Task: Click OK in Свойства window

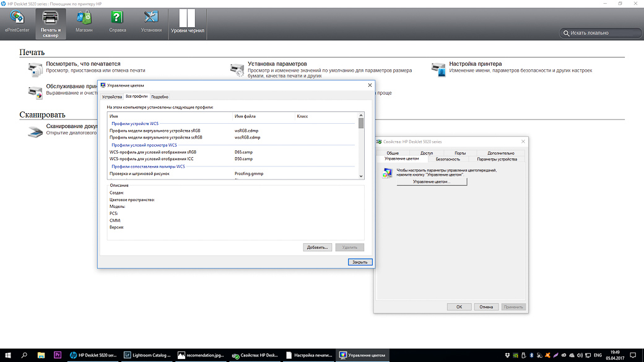Action: (x=459, y=307)
